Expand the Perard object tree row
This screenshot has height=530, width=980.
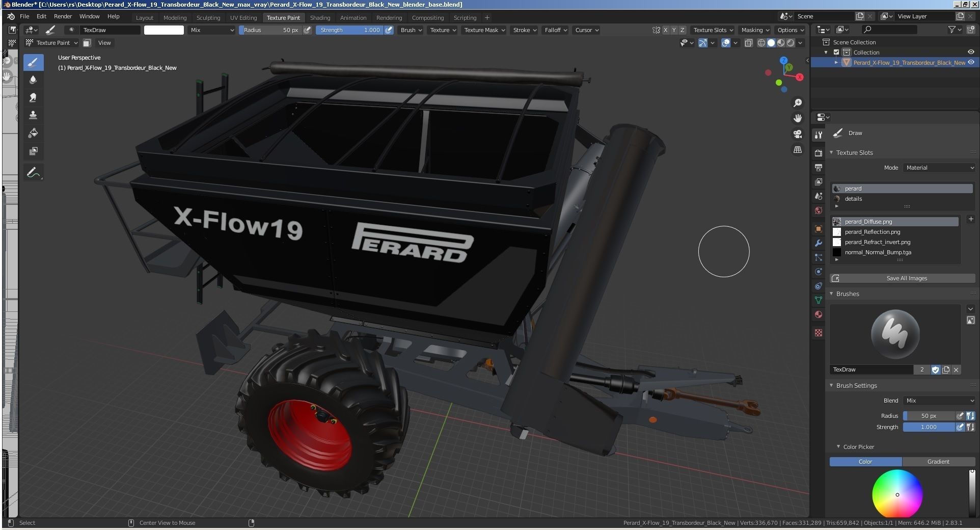click(x=836, y=63)
